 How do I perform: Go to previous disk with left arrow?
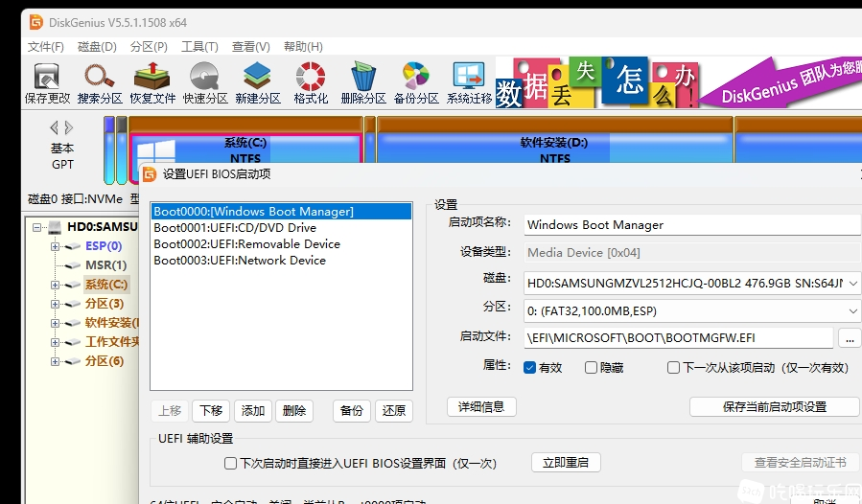tap(54, 128)
